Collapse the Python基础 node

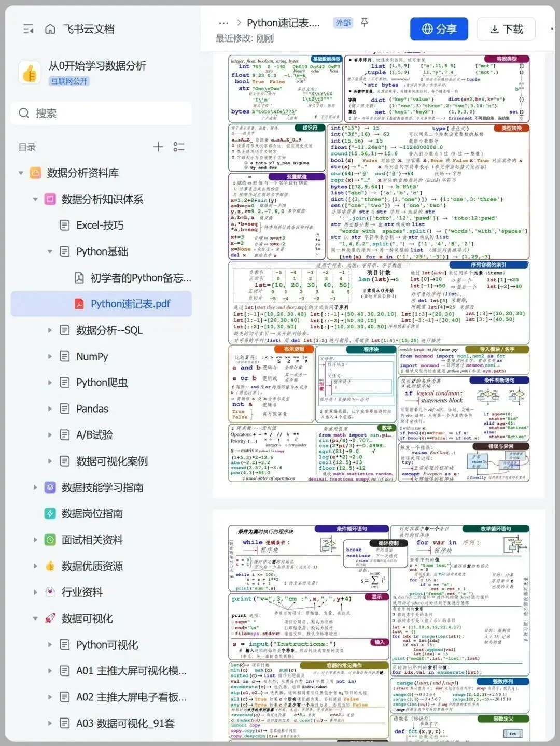(x=50, y=251)
